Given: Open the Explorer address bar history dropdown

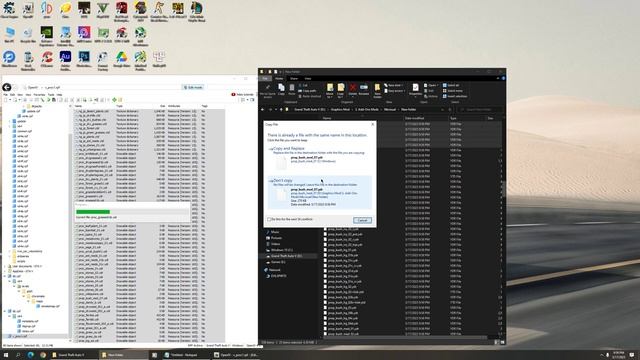Looking at the screenshot, I should pos(442,109).
